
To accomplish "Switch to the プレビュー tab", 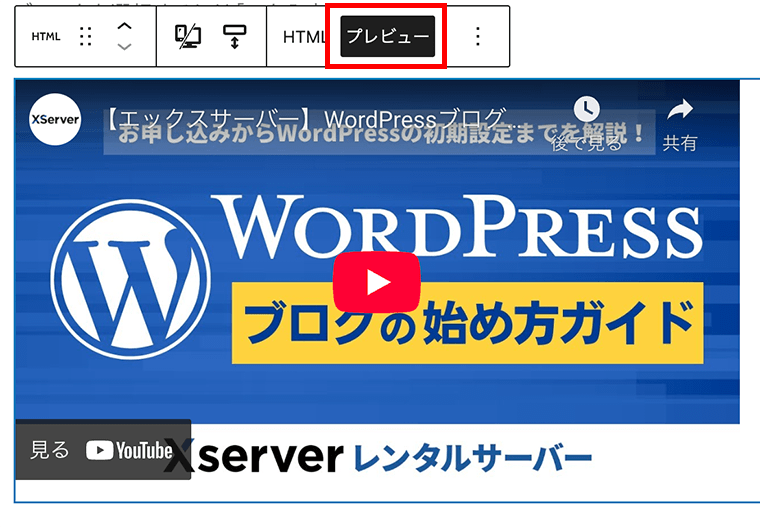I will pyautogui.click(x=387, y=36).
